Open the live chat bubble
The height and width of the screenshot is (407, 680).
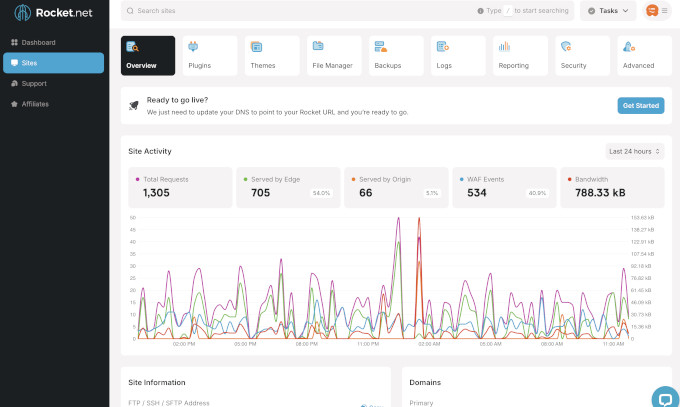tap(665, 398)
